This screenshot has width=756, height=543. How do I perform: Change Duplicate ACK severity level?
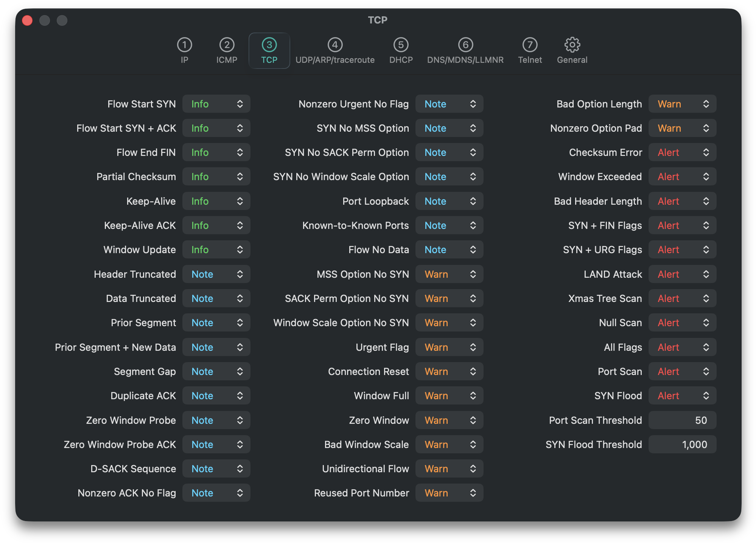click(216, 396)
